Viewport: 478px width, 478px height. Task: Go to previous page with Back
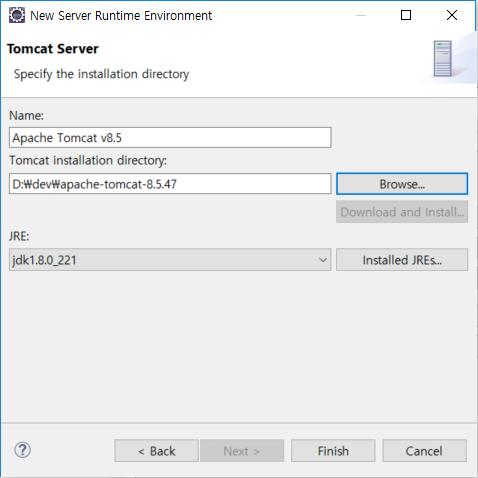tap(156, 451)
